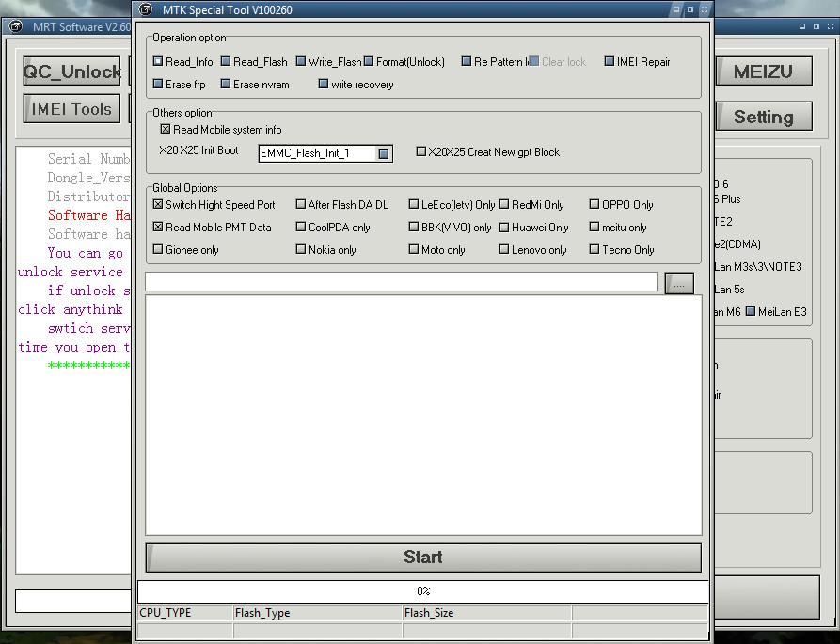Click MTK Special Tool title bar icon

(145, 9)
